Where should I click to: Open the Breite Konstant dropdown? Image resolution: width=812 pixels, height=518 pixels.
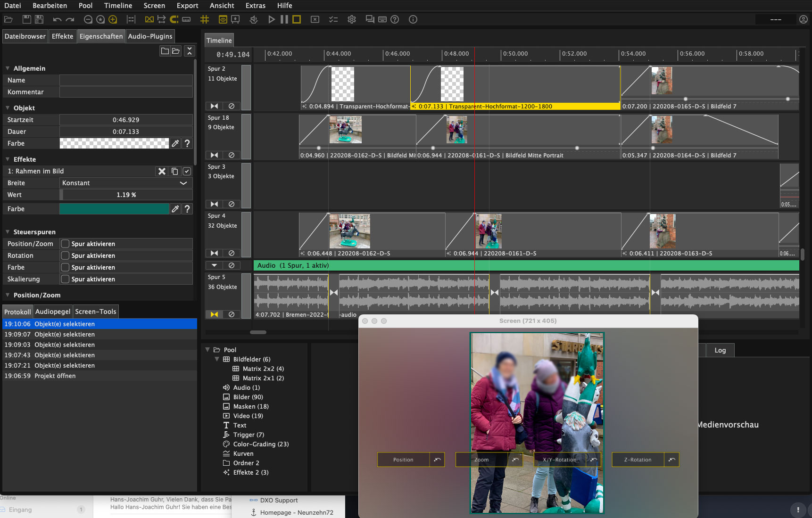coord(126,183)
